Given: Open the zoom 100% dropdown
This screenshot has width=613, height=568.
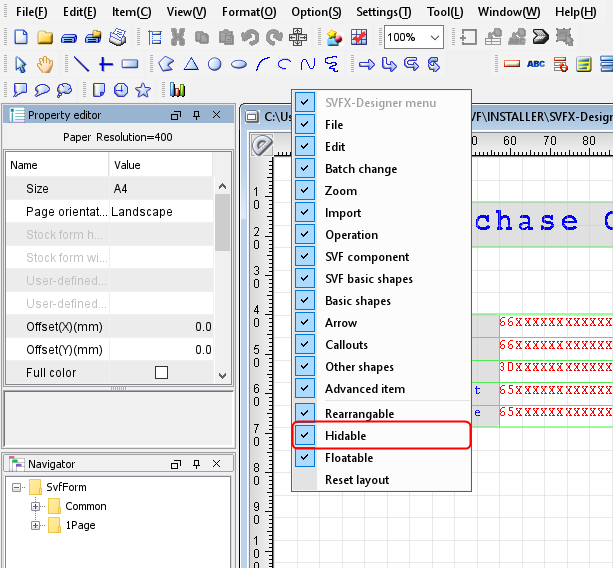Looking at the screenshot, I should 434,37.
